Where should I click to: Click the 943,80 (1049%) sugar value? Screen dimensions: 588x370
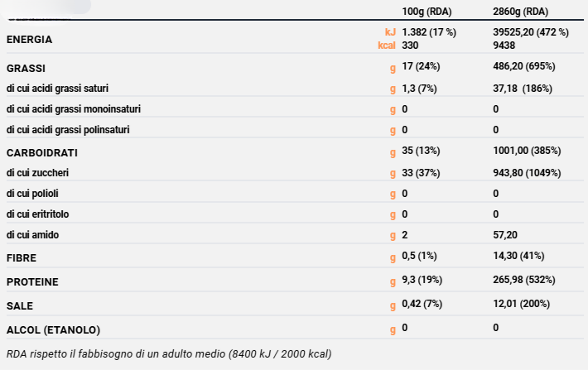[527, 173]
